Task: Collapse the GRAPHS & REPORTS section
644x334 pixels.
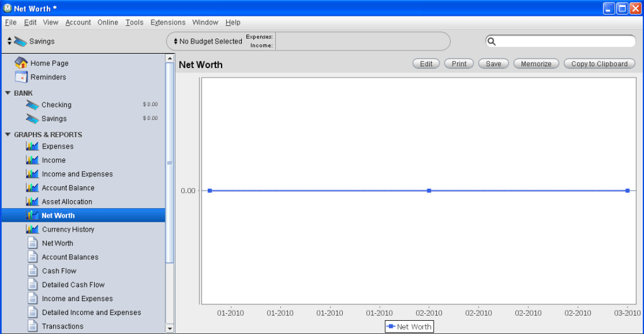Action: 8,134
